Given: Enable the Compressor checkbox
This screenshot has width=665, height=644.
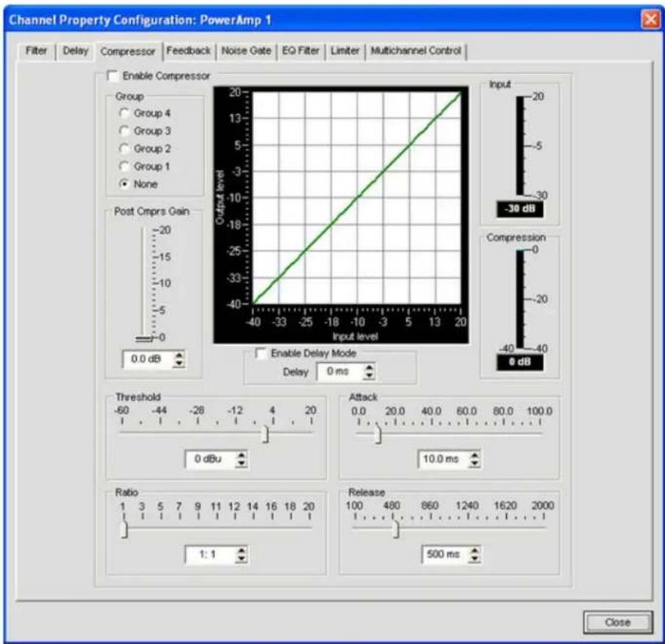Looking at the screenshot, I should click(113, 76).
